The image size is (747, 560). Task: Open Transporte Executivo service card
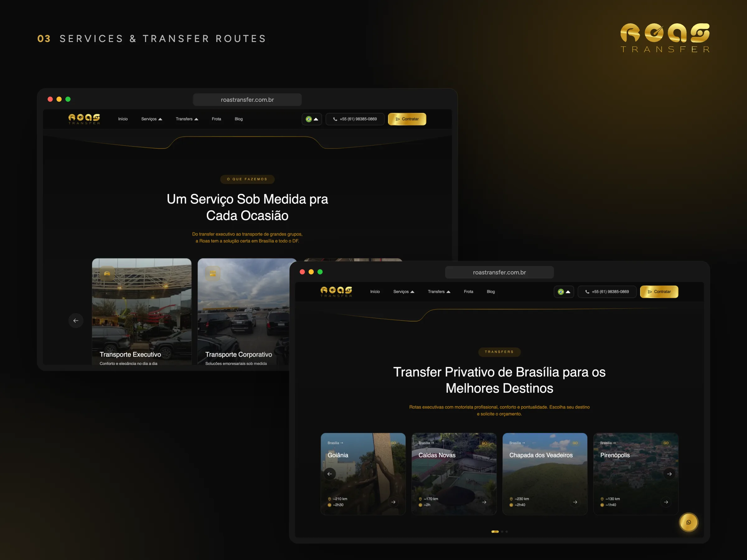(142, 311)
